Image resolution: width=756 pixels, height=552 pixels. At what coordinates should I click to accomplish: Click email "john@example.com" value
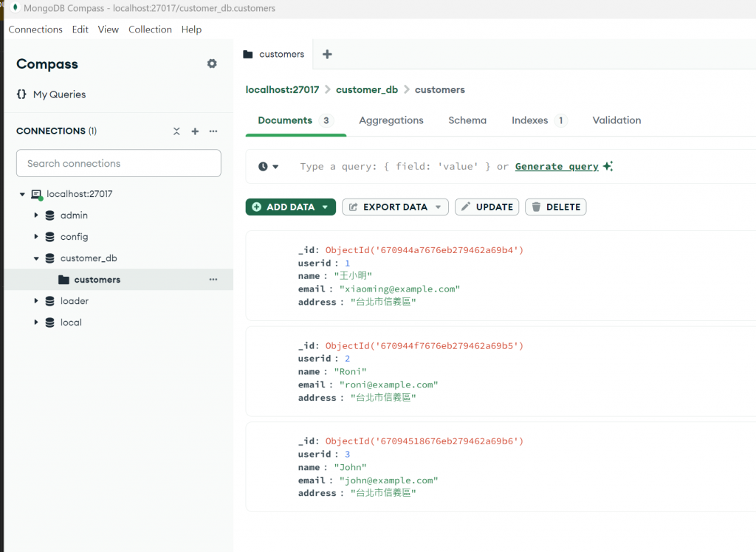(388, 480)
